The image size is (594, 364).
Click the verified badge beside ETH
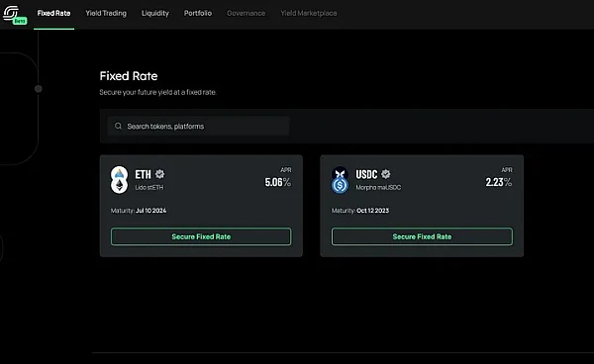point(159,174)
